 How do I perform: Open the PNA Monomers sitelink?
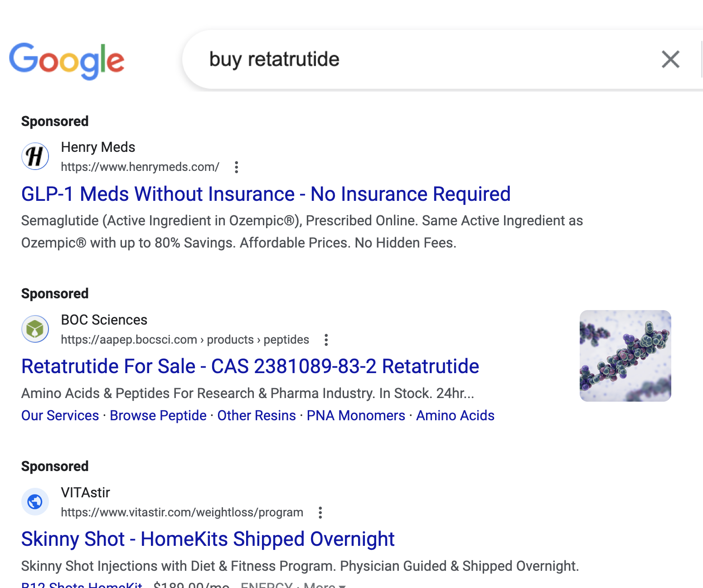pos(356,416)
